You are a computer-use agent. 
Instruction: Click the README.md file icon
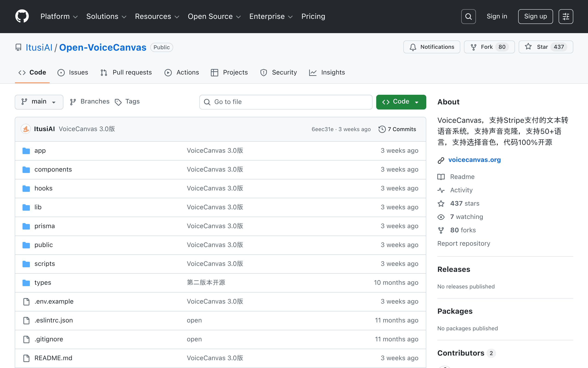[26, 358]
